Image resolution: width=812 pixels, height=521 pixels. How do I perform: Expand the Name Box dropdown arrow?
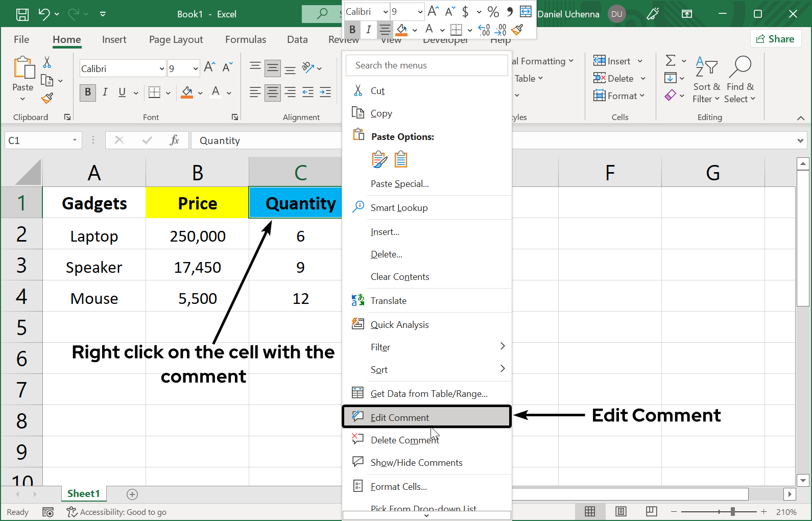click(x=75, y=140)
